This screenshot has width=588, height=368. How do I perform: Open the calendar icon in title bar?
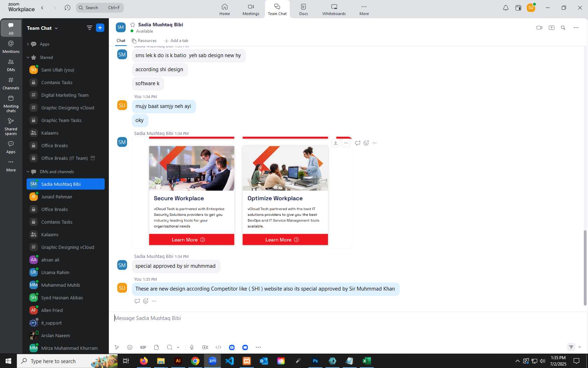point(518,8)
